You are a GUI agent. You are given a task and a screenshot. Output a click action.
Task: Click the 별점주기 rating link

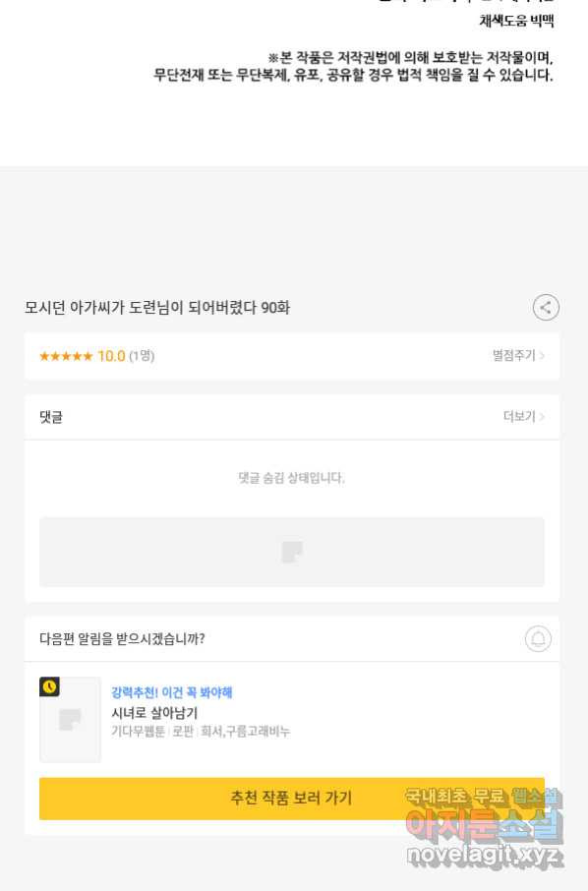[513, 356]
